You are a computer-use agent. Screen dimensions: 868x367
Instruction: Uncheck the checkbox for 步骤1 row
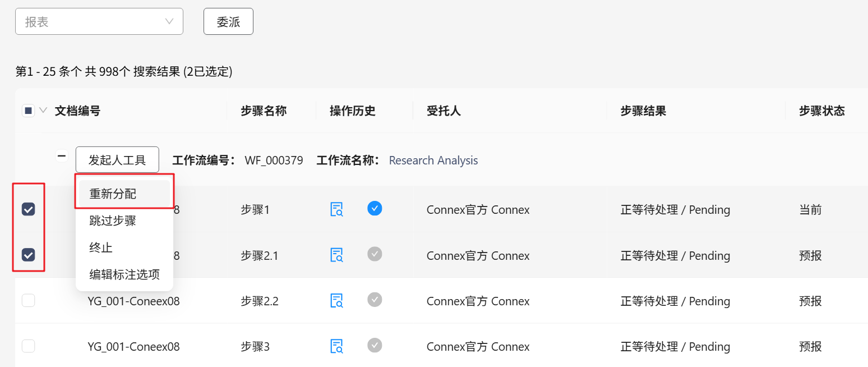click(x=28, y=209)
